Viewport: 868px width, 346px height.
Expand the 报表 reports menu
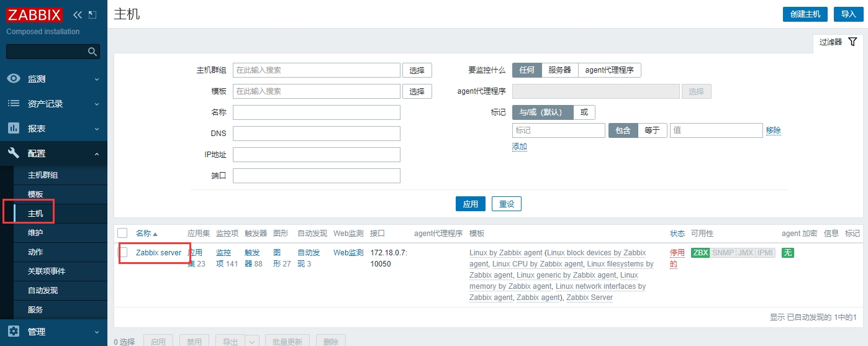(x=53, y=129)
